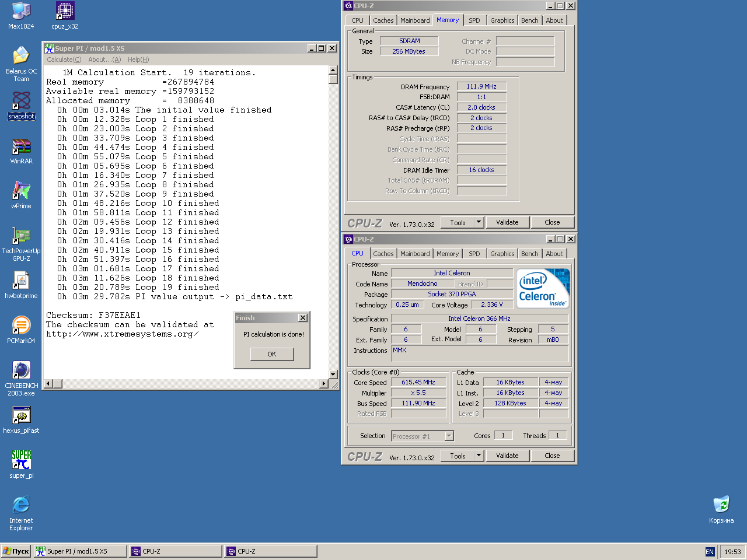The width and height of the screenshot is (747, 560).
Task: Launch PCMark04 from the desktop
Action: click(21, 330)
